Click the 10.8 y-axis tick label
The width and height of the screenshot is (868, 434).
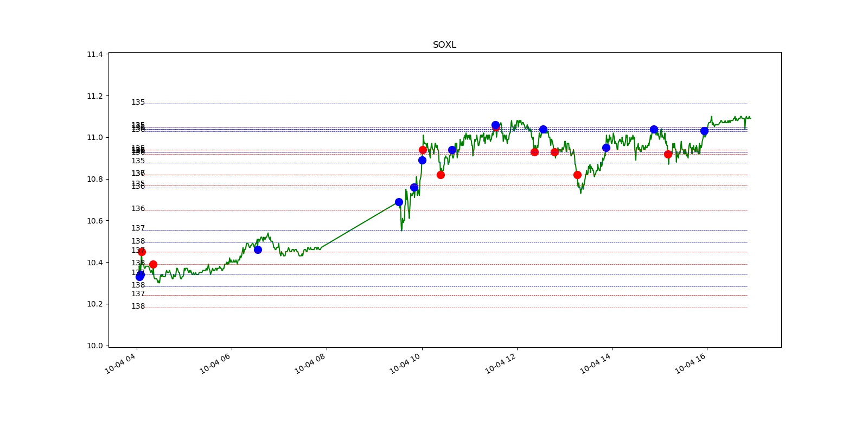[x=94, y=179]
